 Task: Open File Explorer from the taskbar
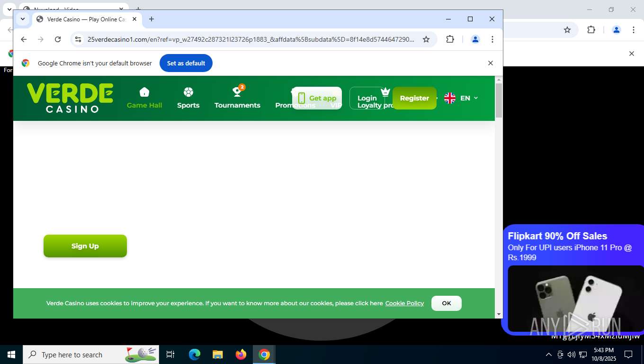tap(218, 355)
